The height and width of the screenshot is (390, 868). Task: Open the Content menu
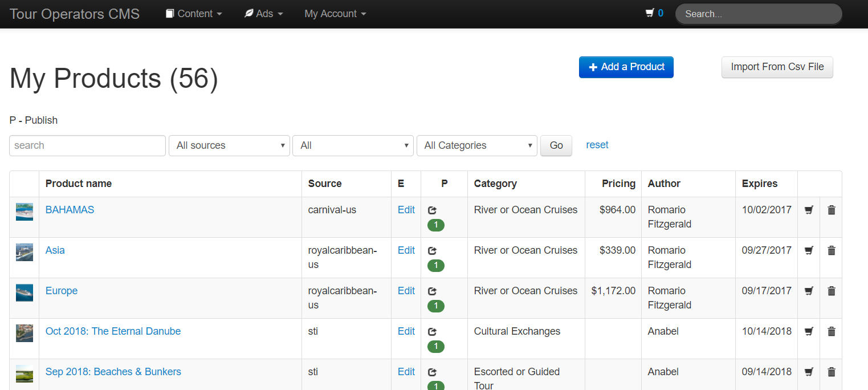point(194,14)
